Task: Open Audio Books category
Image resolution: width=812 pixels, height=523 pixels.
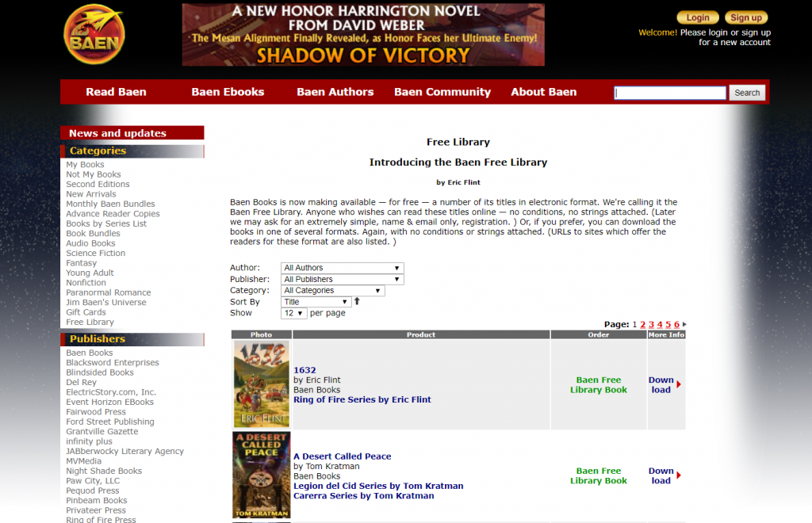Action: 90,243
